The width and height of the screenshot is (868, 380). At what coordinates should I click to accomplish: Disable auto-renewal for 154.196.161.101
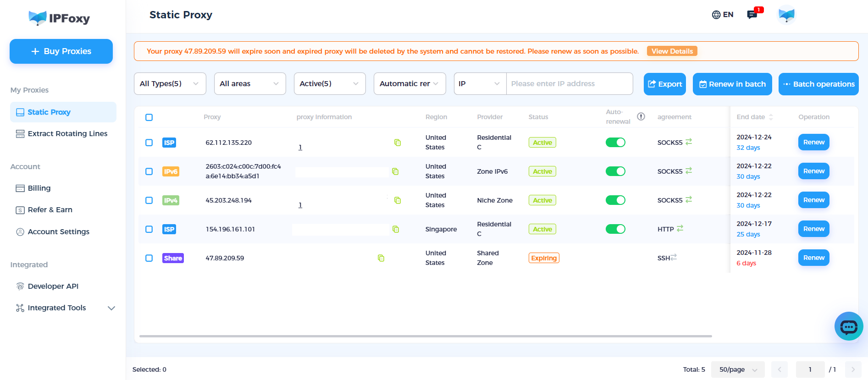(x=615, y=229)
